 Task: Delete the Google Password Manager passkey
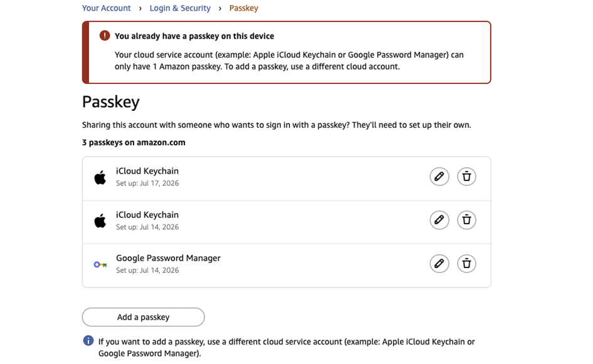(x=466, y=264)
